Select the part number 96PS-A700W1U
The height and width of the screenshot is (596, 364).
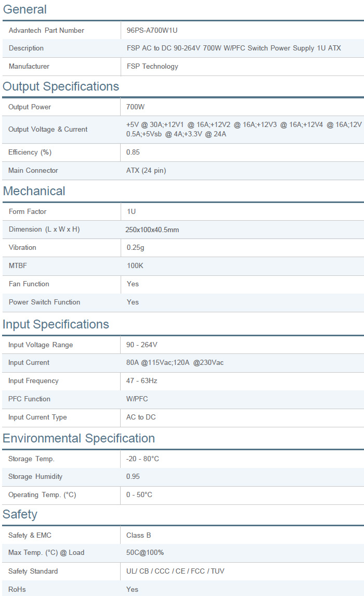point(156,30)
